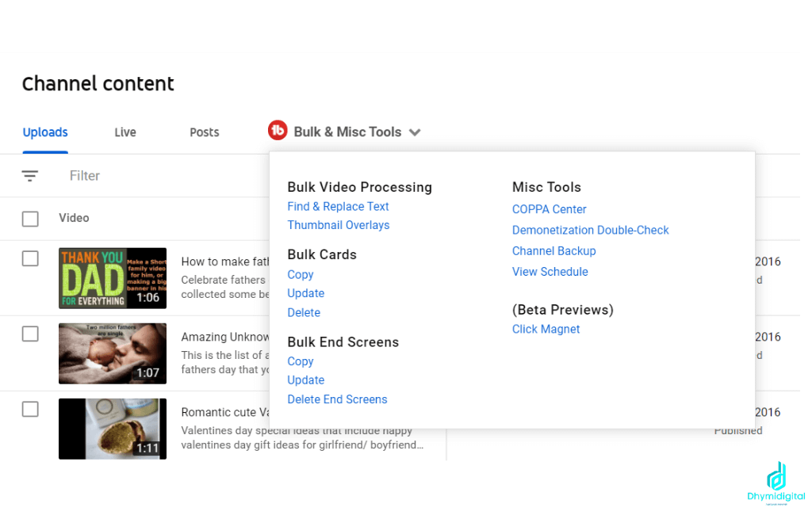Screen dimensions: 812x519
Task: Choose Delete under Bulk Cards
Action: [x=304, y=312]
